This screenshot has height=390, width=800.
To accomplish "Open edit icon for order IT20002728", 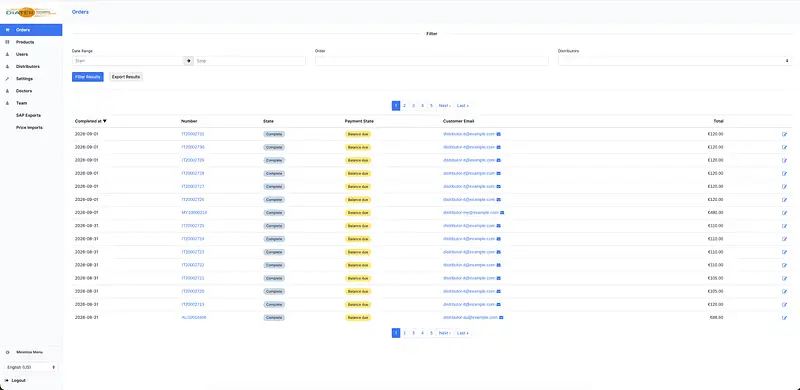I will (x=784, y=174).
